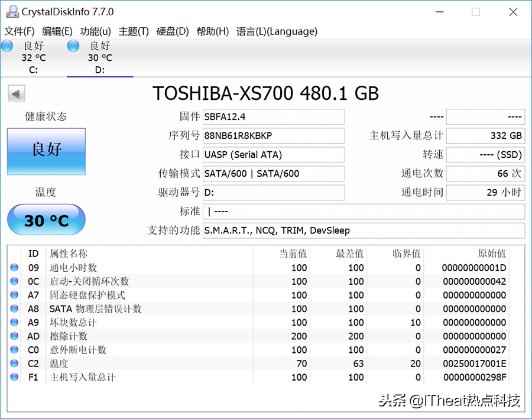Click the 良好 health status button
Image resolution: width=532 pixels, height=419 pixels.
tap(46, 151)
